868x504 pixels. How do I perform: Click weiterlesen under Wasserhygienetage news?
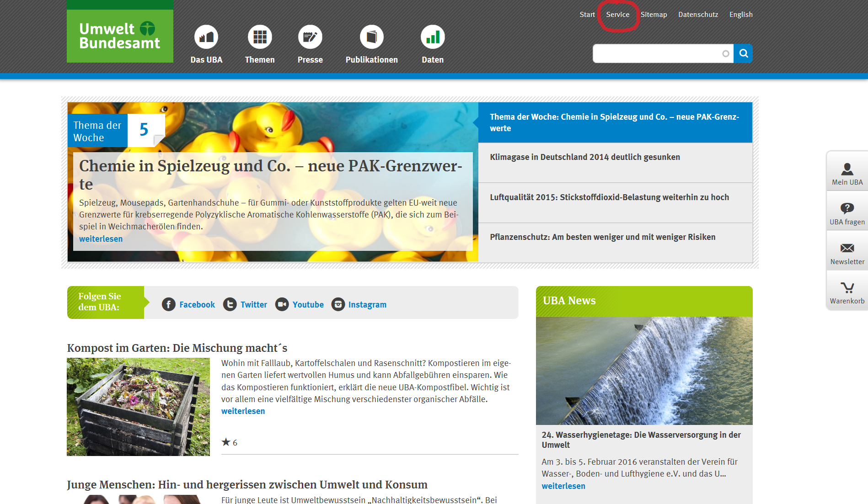click(x=563, y=486)
